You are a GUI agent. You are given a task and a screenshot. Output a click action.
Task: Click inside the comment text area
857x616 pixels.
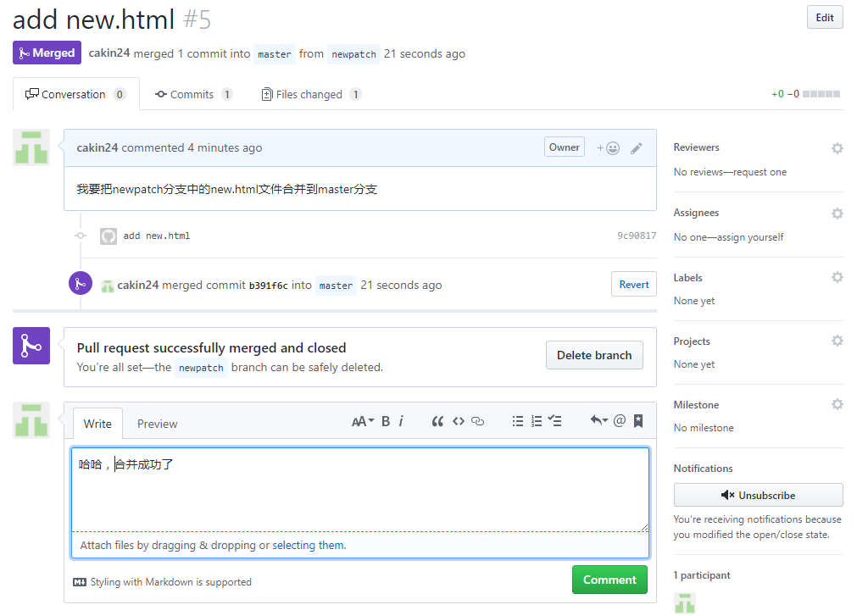(360, 489)
